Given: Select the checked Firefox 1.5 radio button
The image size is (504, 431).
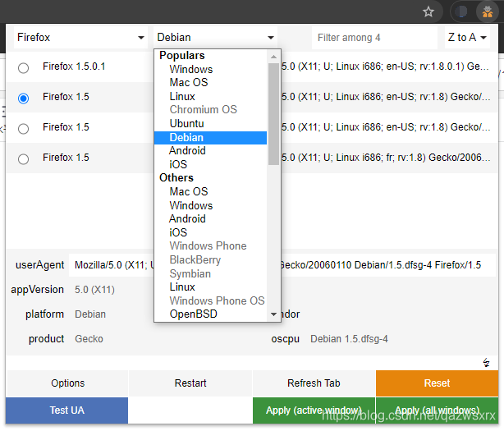Looking at the screenshot, I should coord(23,98).
